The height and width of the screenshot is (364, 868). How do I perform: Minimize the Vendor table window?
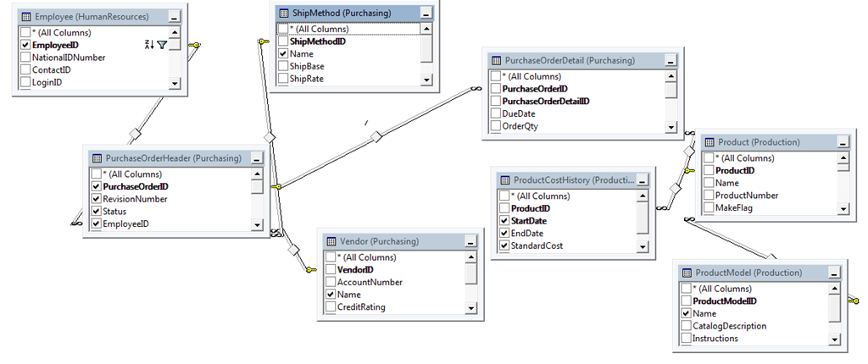(470, 241)
